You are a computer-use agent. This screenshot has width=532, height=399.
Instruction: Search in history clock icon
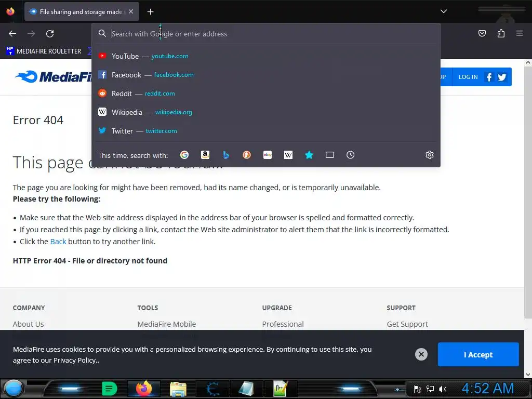pyautogui.click(x=351, y=155)
